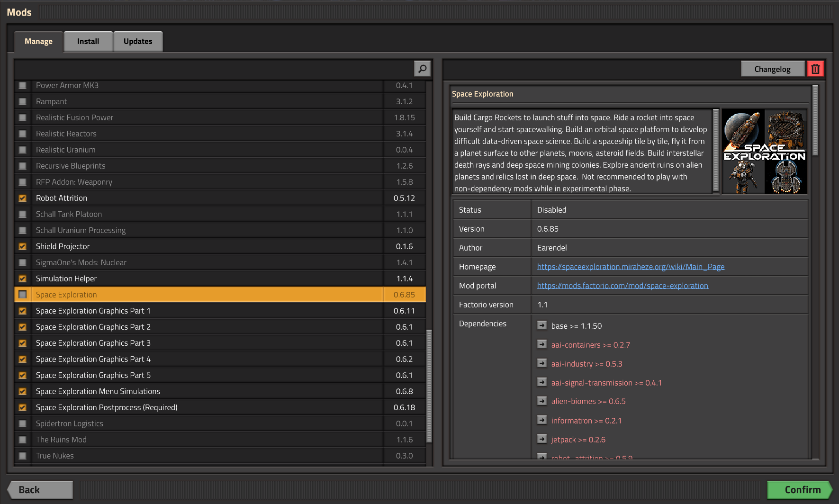Viewport: 839px width, 504px height.
Task: Click the author name Earendel
Action: pos(552,248)
